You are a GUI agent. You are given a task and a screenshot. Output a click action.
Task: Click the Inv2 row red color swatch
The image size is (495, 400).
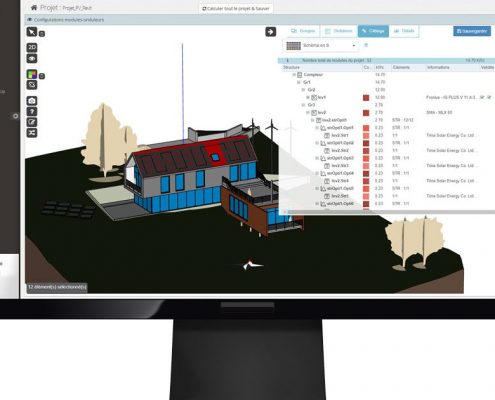(x=366, y=113)
